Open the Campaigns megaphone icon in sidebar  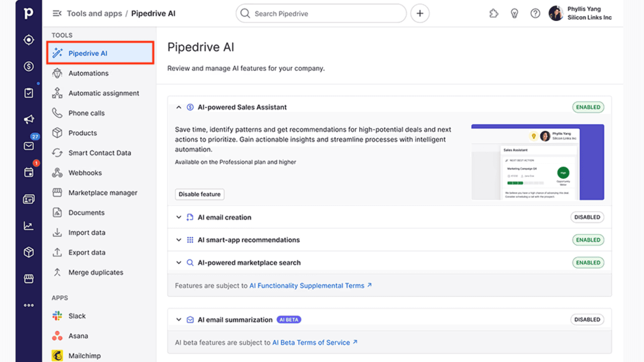click(x=29, y=119)
